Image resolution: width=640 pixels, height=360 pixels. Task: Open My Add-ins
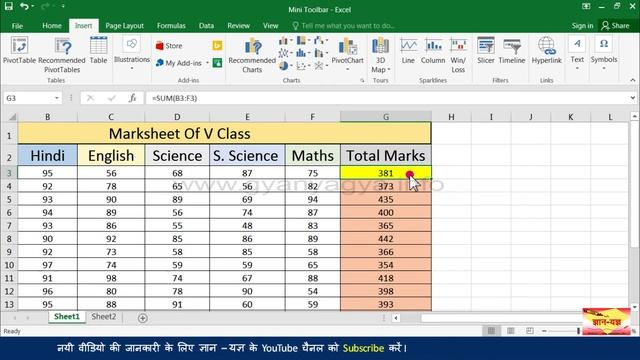pos(179,63)
